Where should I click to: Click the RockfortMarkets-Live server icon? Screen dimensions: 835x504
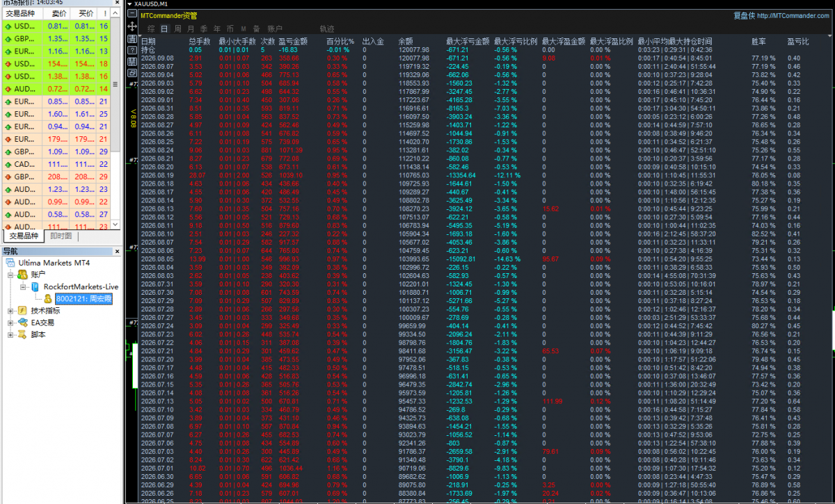click(34, 286)
